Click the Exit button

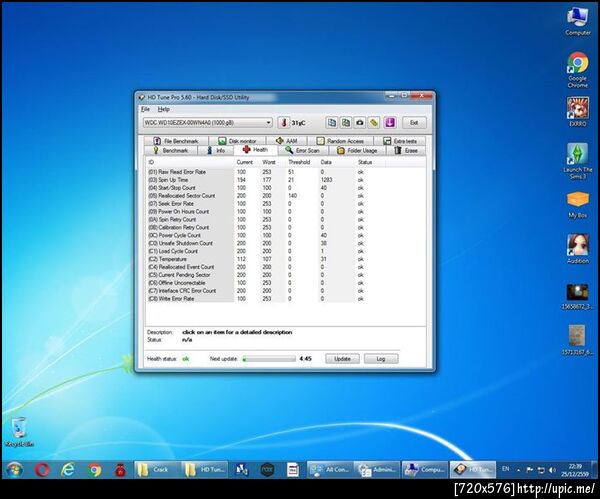click(414, 123)
